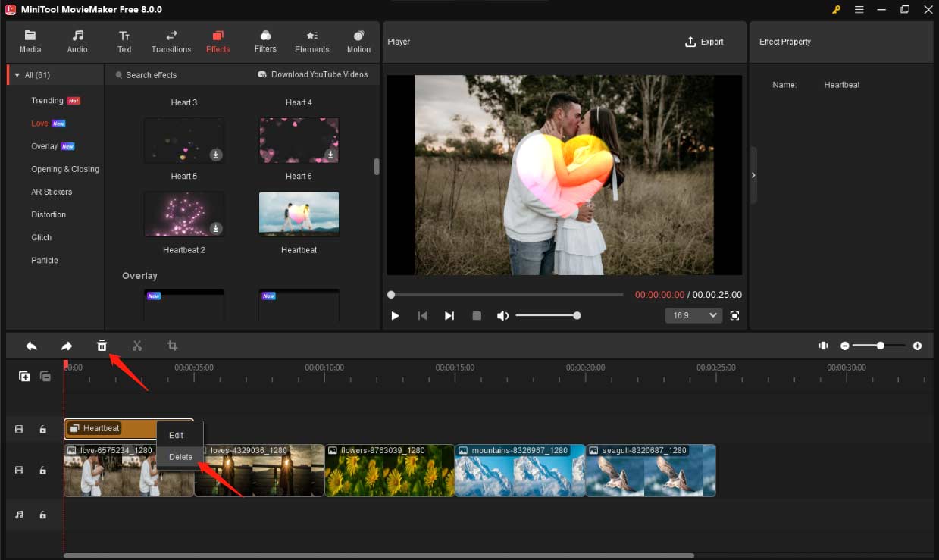Collapse the All (61) category

[x=17, y=75]
